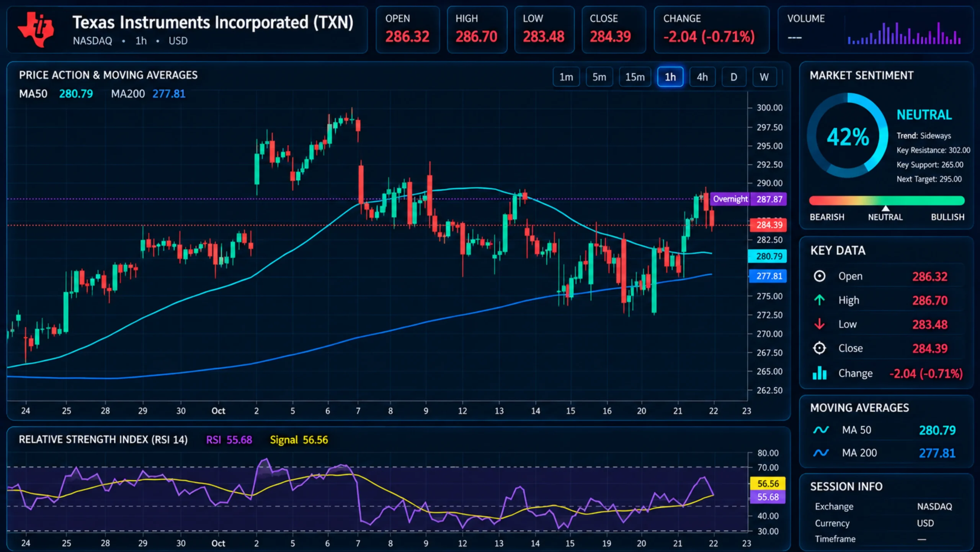The image size is (980, 552).
Task: Click the sentiment gauge neutral marker
Action: pyautogui.click(x=885, y=208)
